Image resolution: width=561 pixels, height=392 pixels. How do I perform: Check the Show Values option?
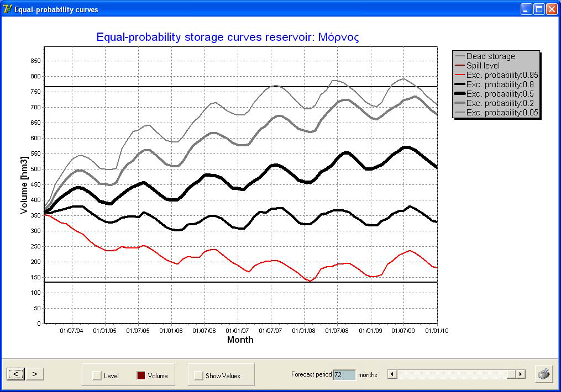tap(198, 375)
